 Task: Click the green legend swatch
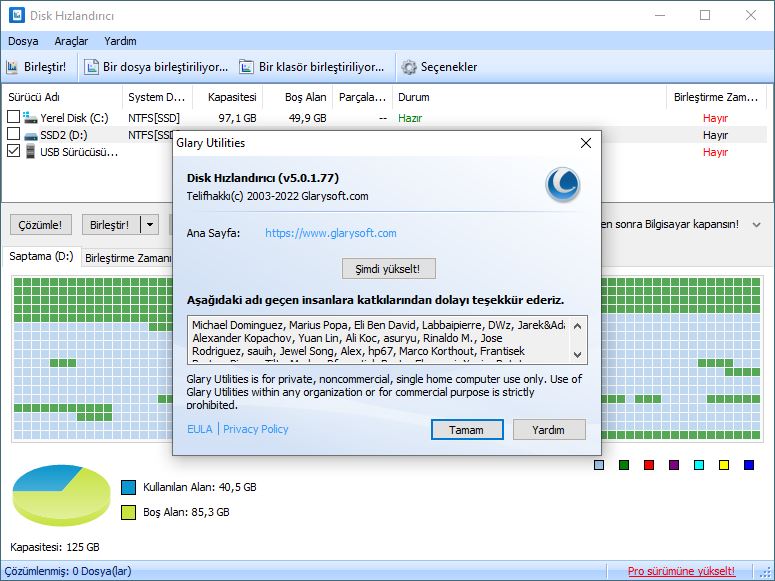pyautogui.click(x=624, y=465)
